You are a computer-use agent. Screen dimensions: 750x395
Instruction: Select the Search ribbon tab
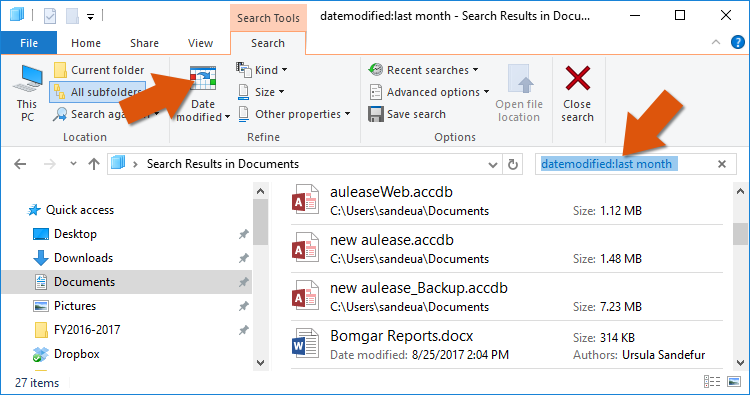[268, 43]
